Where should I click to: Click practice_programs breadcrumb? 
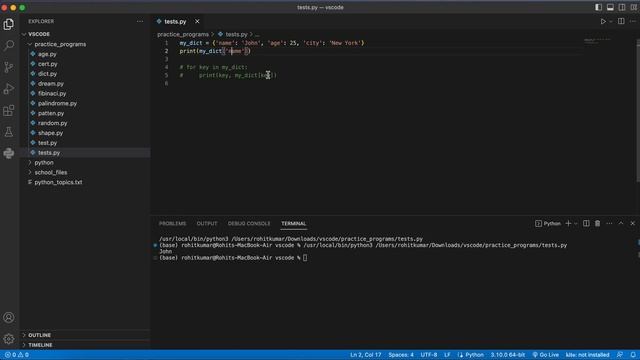(183, 34)
